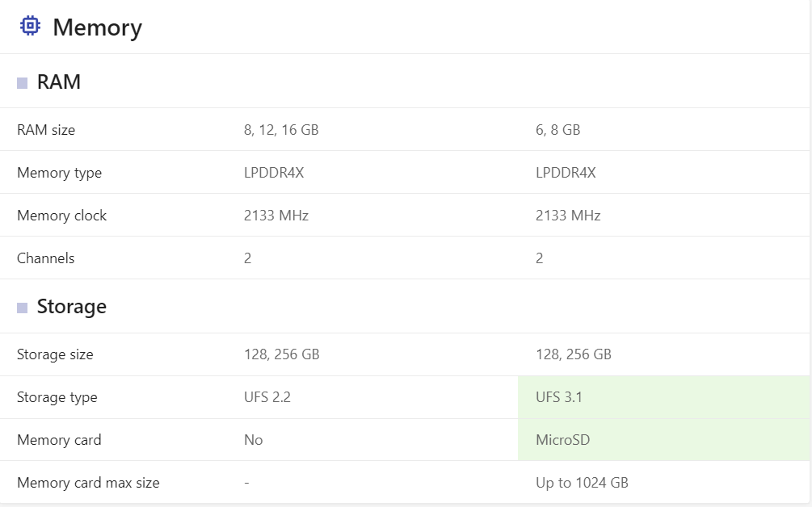Image resolution: width=812 pixels, height=507 pixels.
Task: Click the Storage type row label
Action: [57, 397]
